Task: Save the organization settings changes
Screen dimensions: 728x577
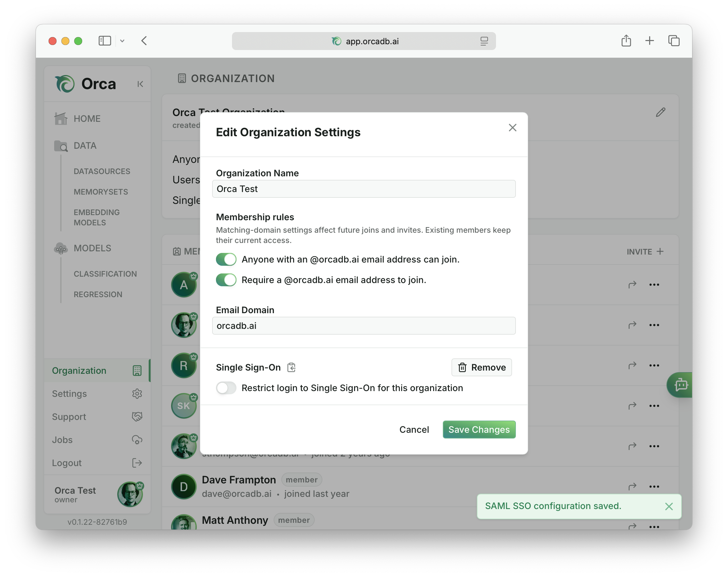Action: (x=479, y=429)
